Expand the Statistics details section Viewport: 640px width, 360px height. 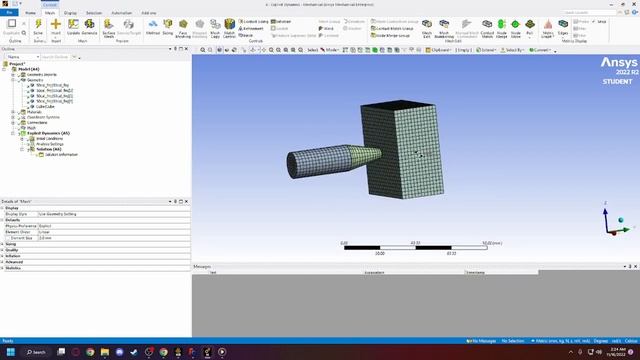[x=2, y=268]
